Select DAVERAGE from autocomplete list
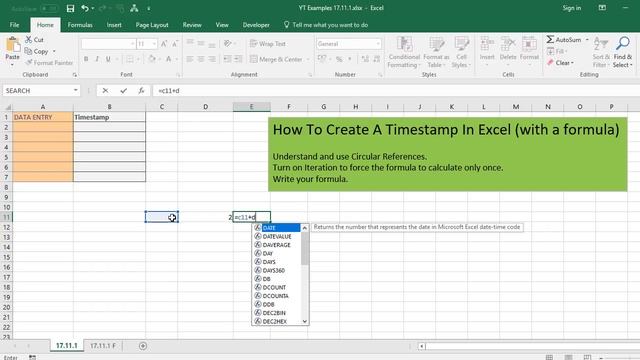The width and height of the screenshot is (640, 360). pos(276,245)
